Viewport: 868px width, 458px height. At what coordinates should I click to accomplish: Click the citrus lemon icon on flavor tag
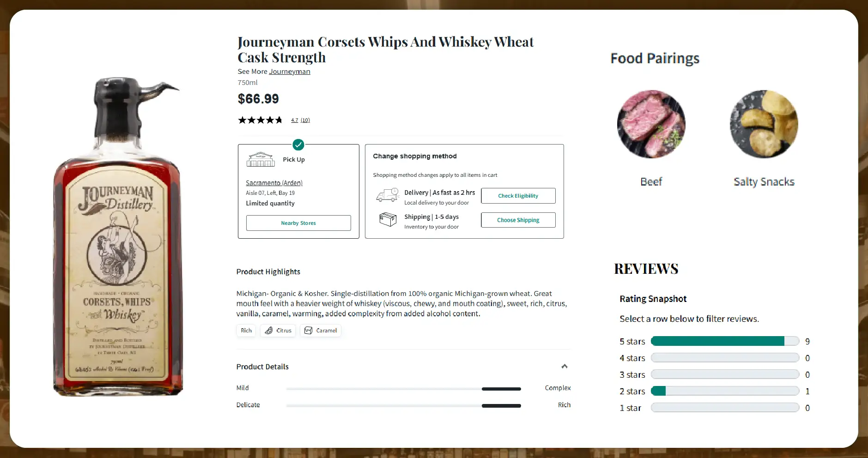[x=269, y=331]
